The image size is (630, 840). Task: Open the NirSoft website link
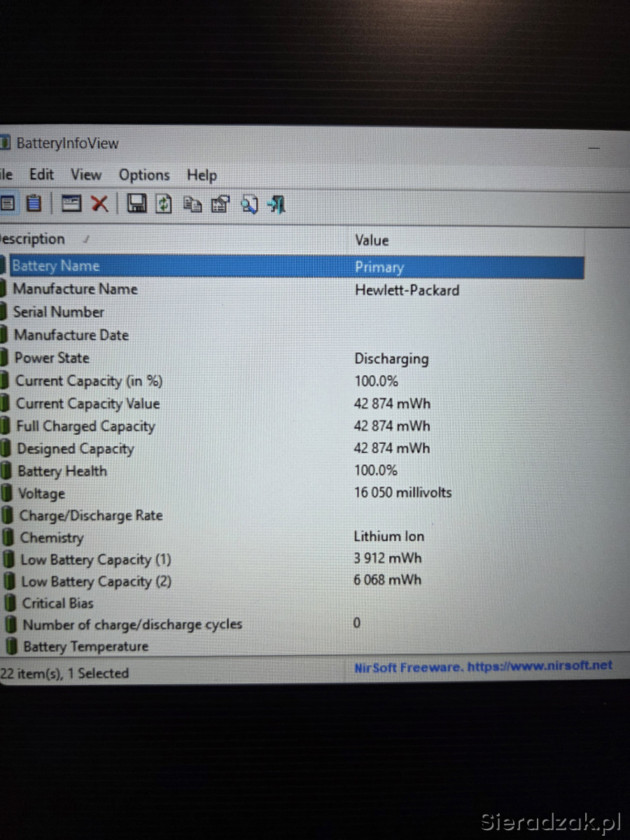pos(483,666)
